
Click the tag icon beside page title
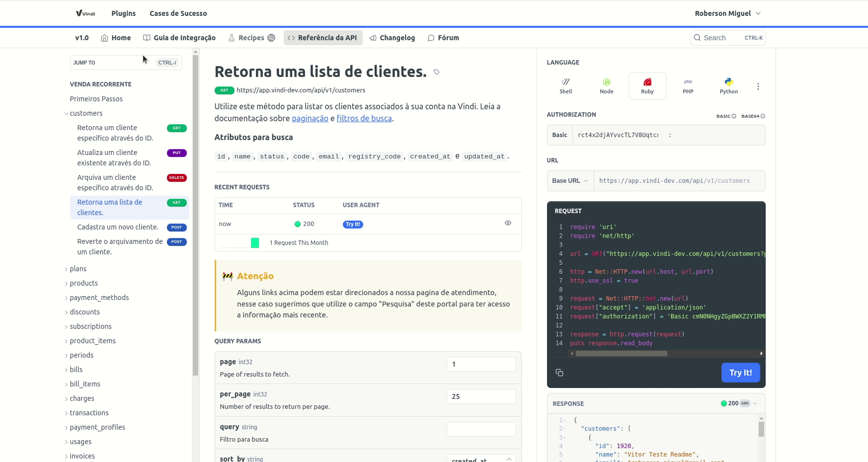437,72
